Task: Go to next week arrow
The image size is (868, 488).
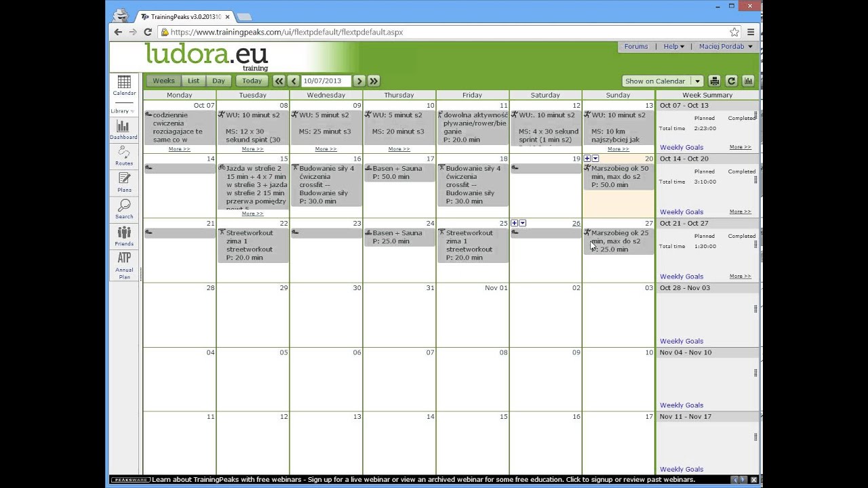Action: (359, 81)
